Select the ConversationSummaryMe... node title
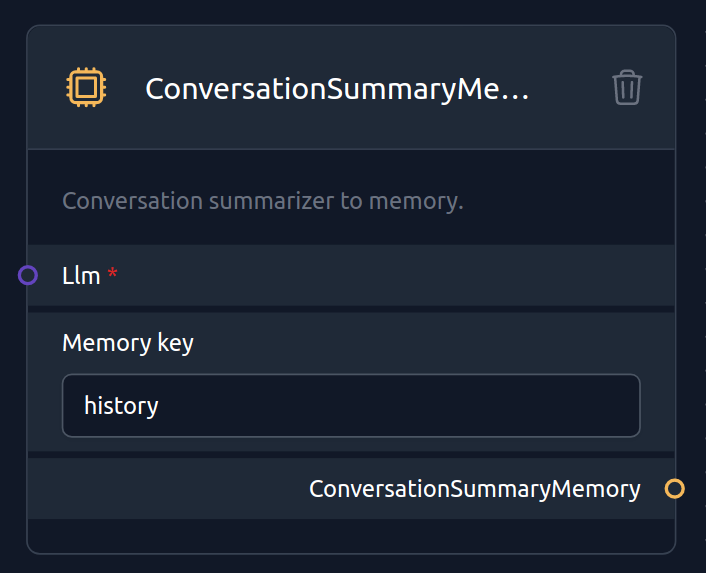This screenshot has height=573, width=706. click(x=337, y=89)
